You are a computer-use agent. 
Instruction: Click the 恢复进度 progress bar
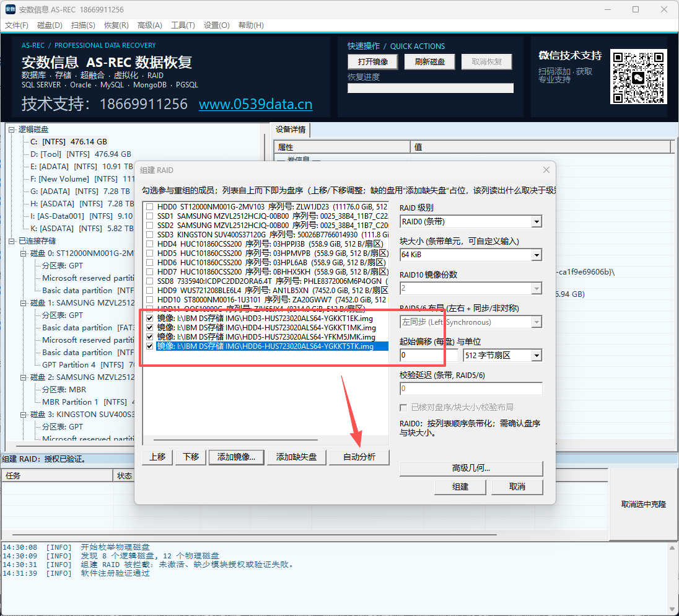point(431,88)
